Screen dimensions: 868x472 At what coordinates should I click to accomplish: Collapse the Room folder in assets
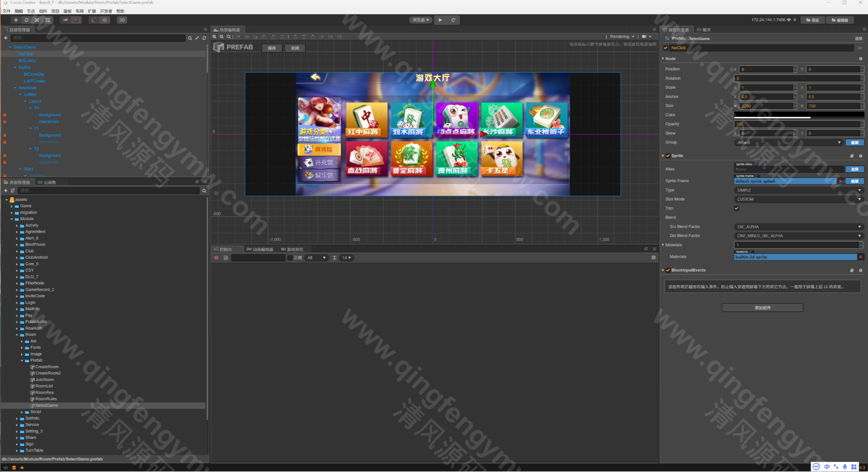coord(17,335)
